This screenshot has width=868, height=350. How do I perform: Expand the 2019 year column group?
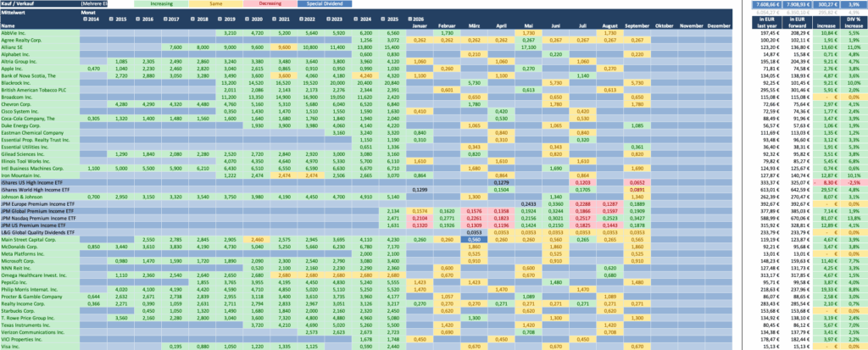pos(220,19)
